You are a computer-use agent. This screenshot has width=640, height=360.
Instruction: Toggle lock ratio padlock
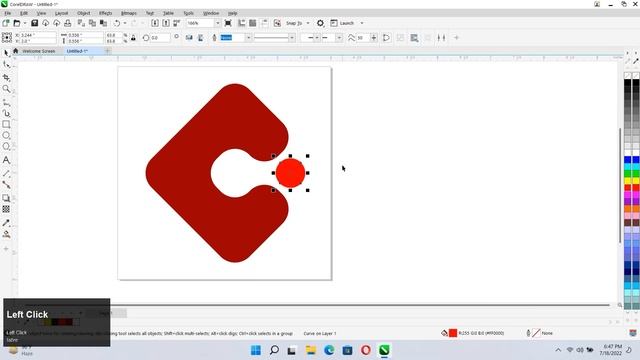(x=133, y=38)
